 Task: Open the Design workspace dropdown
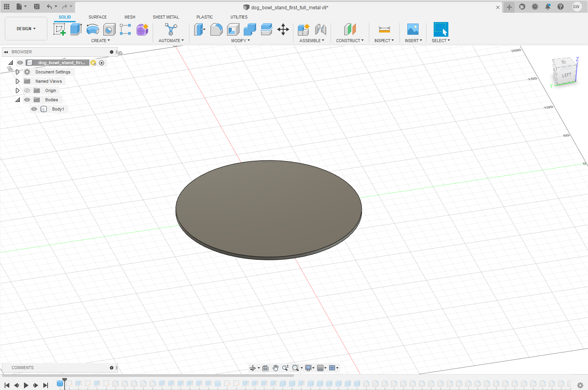[x=26, y=29]
